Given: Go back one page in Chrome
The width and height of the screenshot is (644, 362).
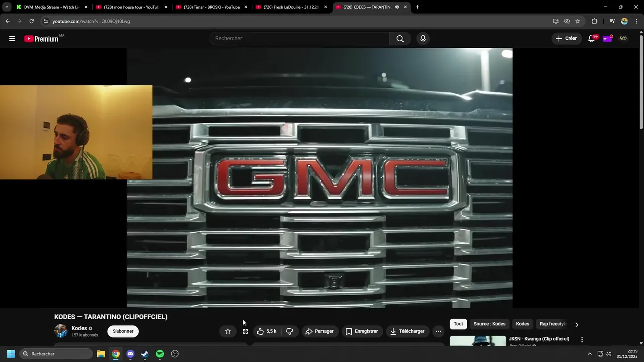Looking at the screenshot, I should [x=7, y=21].
